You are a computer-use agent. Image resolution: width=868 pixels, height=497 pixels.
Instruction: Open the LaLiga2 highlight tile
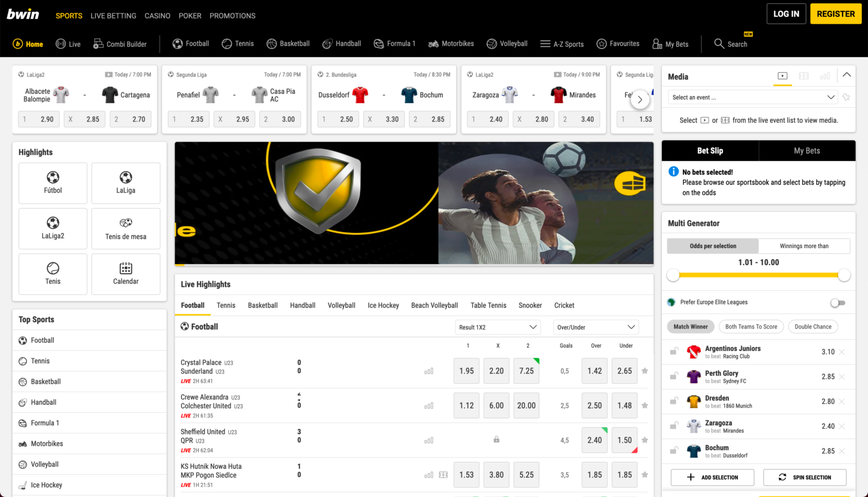(x=53, y=228)
